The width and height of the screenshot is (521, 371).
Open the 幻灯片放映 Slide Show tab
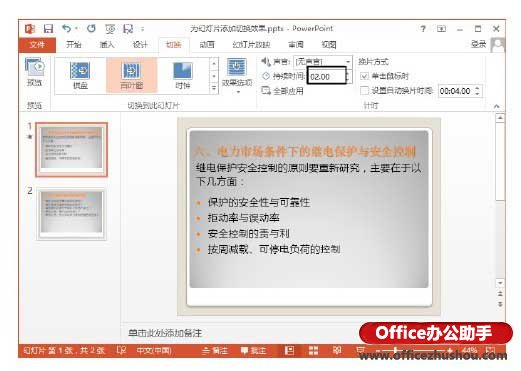pyautogui.click(x=251, y=45)
